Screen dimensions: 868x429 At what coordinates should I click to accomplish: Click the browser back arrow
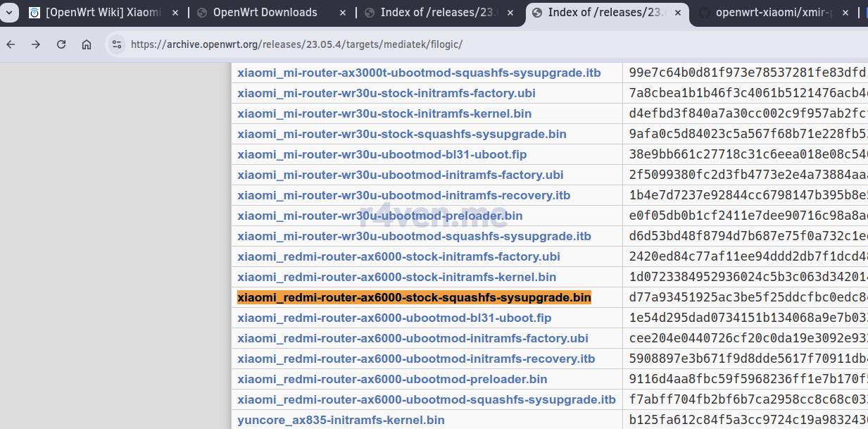(11, 44)
